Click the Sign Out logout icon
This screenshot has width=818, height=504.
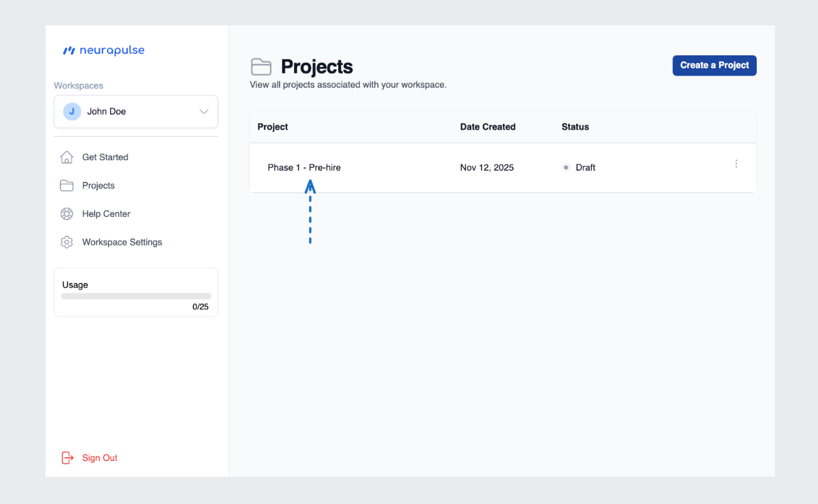coord(67,458)
